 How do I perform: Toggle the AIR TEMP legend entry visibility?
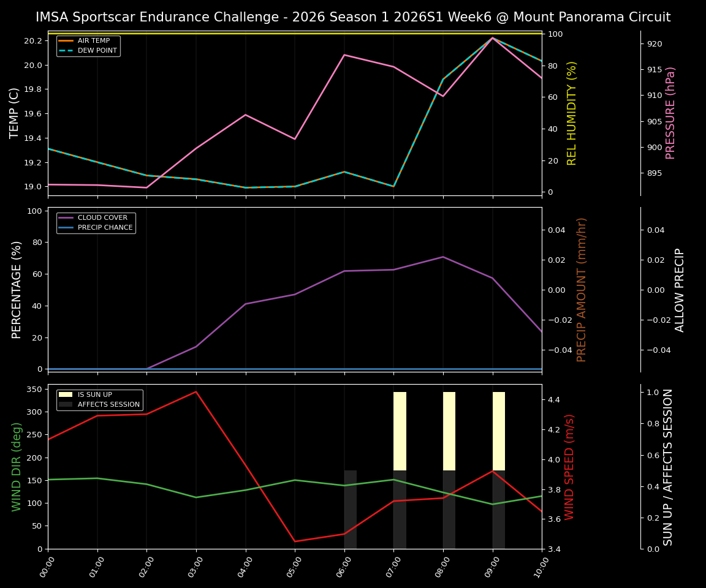click(93, 39)
